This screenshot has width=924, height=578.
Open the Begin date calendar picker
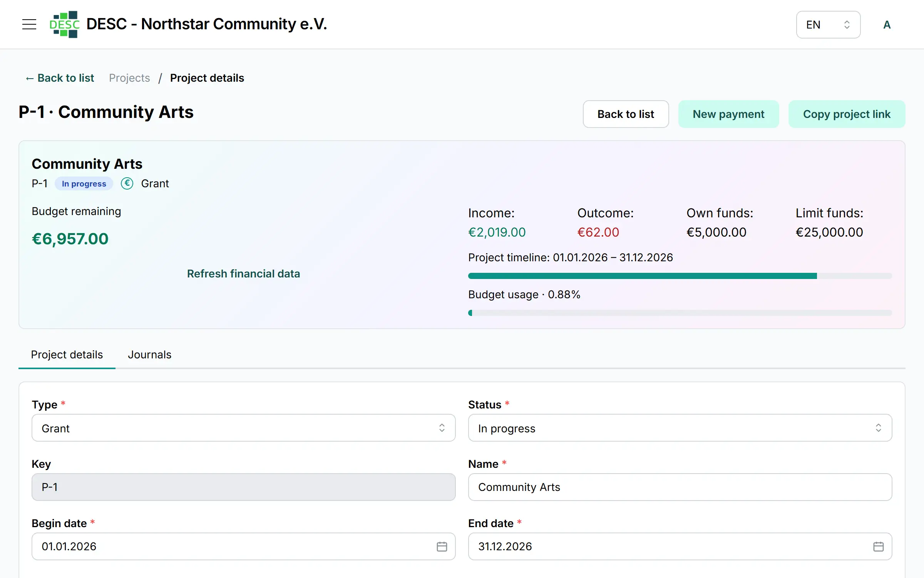[442, 546]
